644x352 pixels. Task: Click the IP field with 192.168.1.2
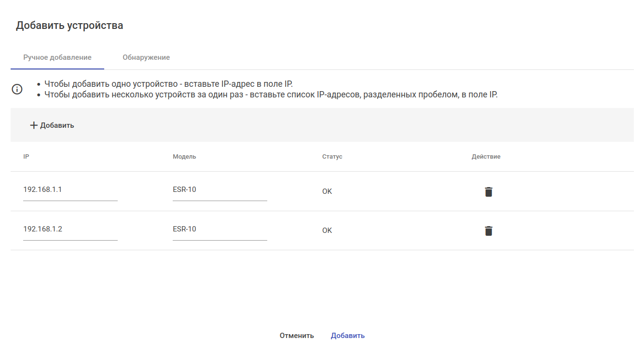(x=70, y=230)
